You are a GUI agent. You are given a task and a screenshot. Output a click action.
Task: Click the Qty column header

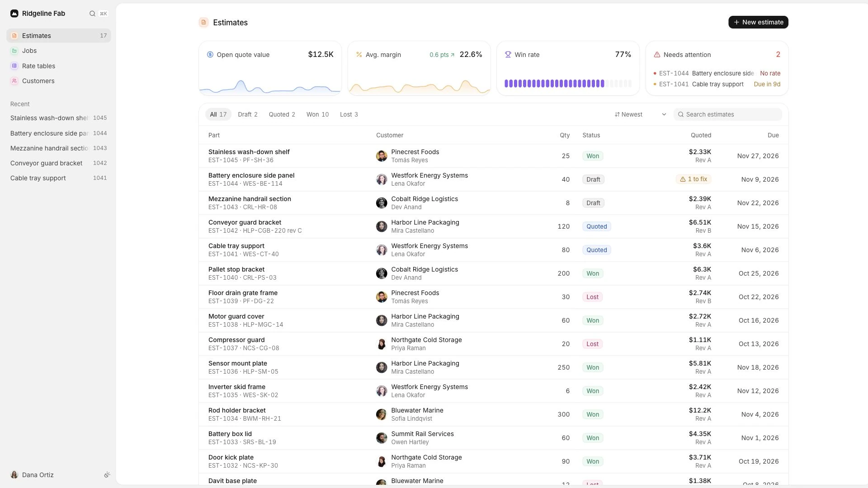pos(565,135)
